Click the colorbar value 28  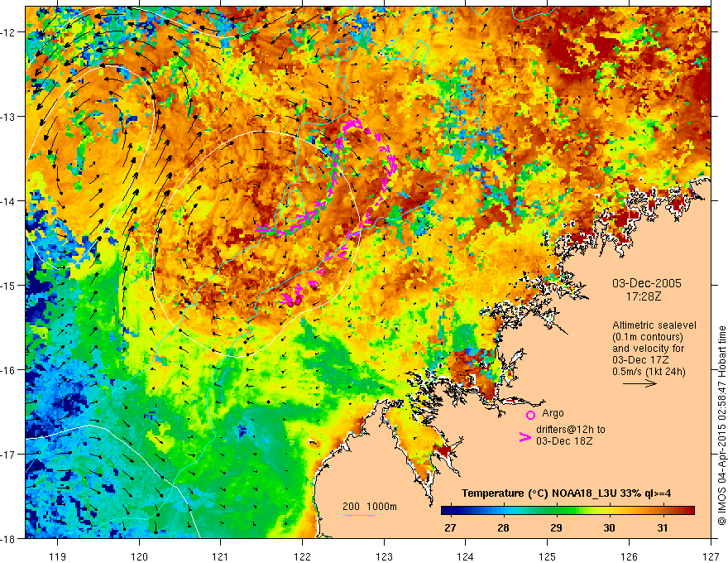click(x=503, y=528)
